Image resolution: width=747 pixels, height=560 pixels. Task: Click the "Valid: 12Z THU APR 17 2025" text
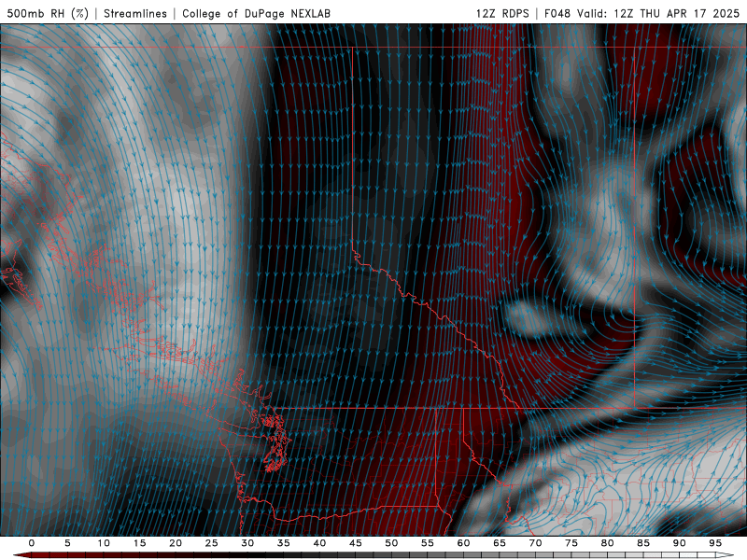pyautogui.click(x=658, y=13)
